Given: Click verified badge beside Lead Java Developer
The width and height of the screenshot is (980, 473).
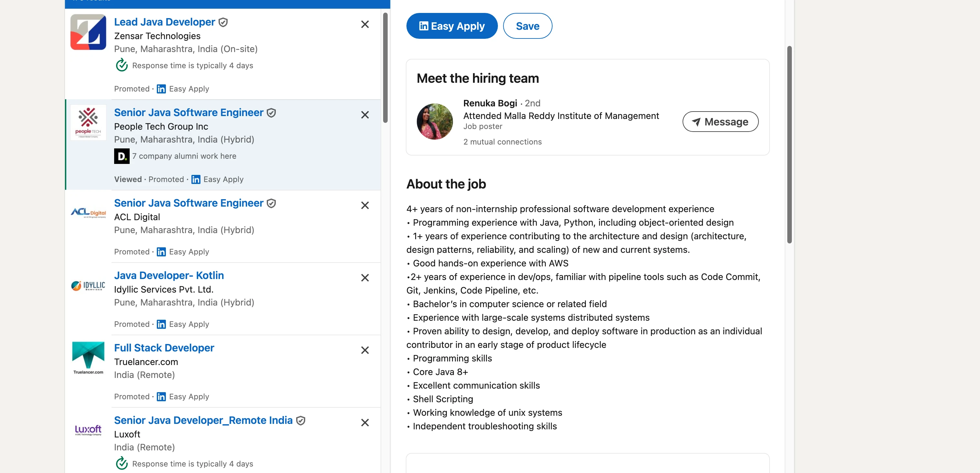Looking at the screenshot, I should click(223, 22).
